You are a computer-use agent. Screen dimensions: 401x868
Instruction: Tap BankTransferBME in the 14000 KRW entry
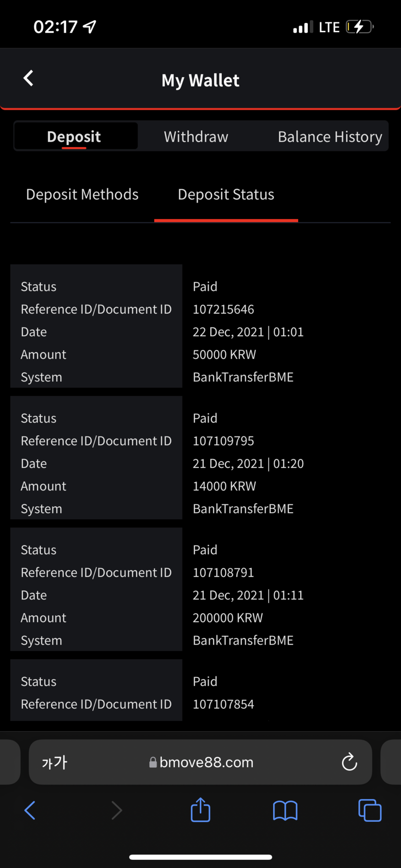[243, 509]
